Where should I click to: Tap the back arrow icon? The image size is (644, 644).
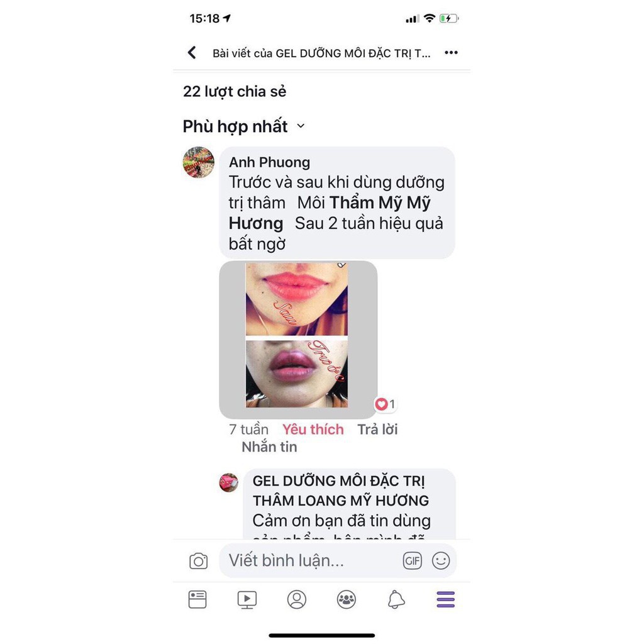[192, 53]
